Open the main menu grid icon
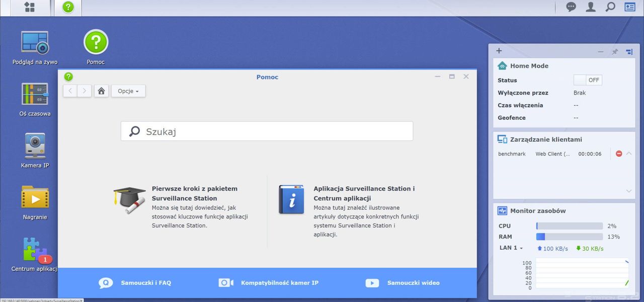644x302 pixels. coord(30,7)
